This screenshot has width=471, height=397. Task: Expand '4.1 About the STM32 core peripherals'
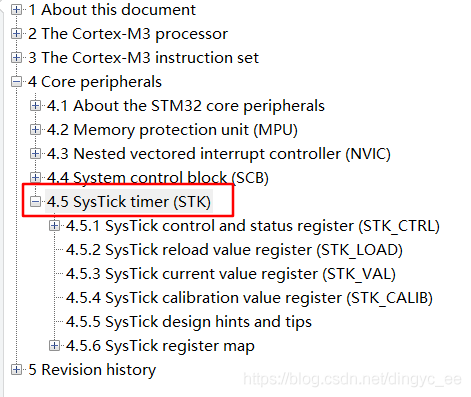(35, 106)
